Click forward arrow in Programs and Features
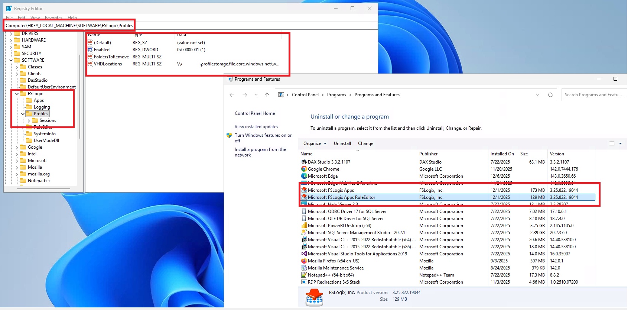 coord(244,95)
